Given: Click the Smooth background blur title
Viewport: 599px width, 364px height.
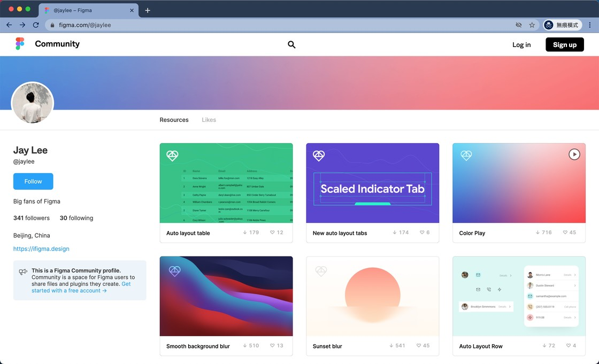Looking at the screenshot, I should click(x=198, y=346).
